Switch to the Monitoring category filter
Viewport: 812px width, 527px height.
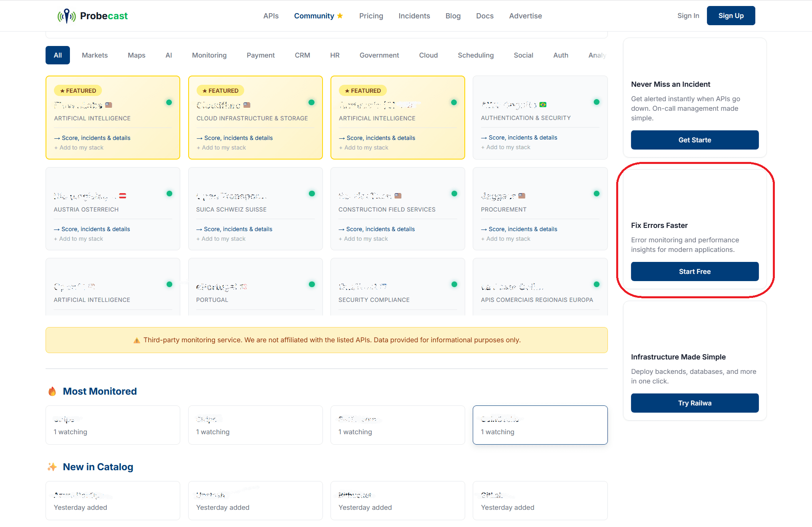(x=209, y=55)
